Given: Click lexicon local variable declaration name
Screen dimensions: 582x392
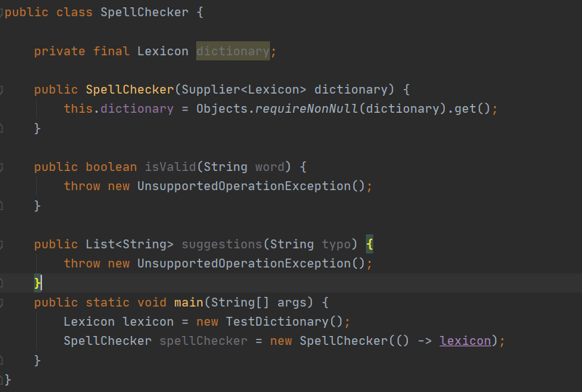Looking at the screenshot, I should [148, 321].
